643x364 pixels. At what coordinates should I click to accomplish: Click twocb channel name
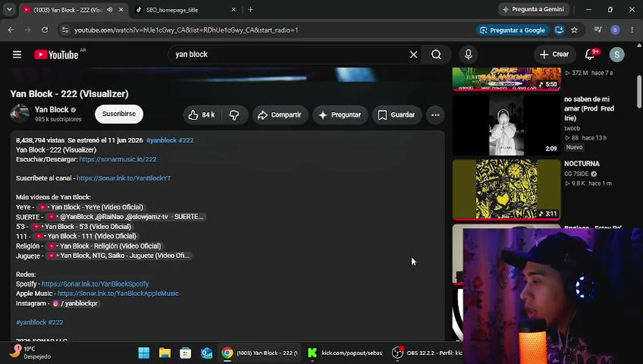(x=572, y=128)
